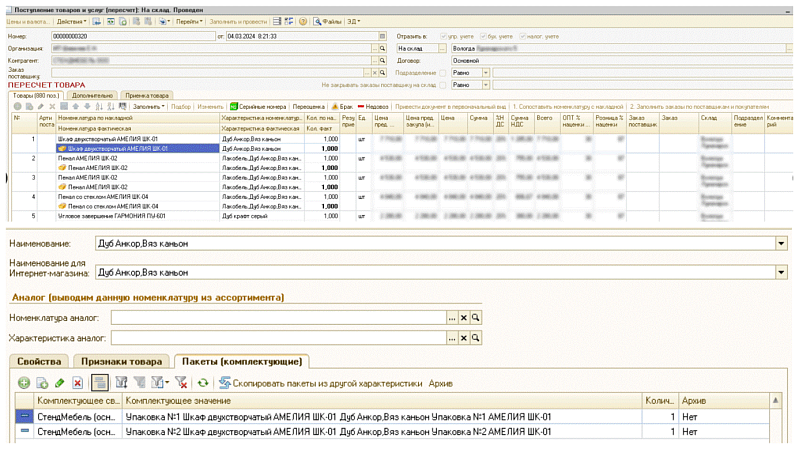Switch to the Товары (880 поз.) tab
The width and height of the screenshot is (799, 449).
[x=36, y=95]
